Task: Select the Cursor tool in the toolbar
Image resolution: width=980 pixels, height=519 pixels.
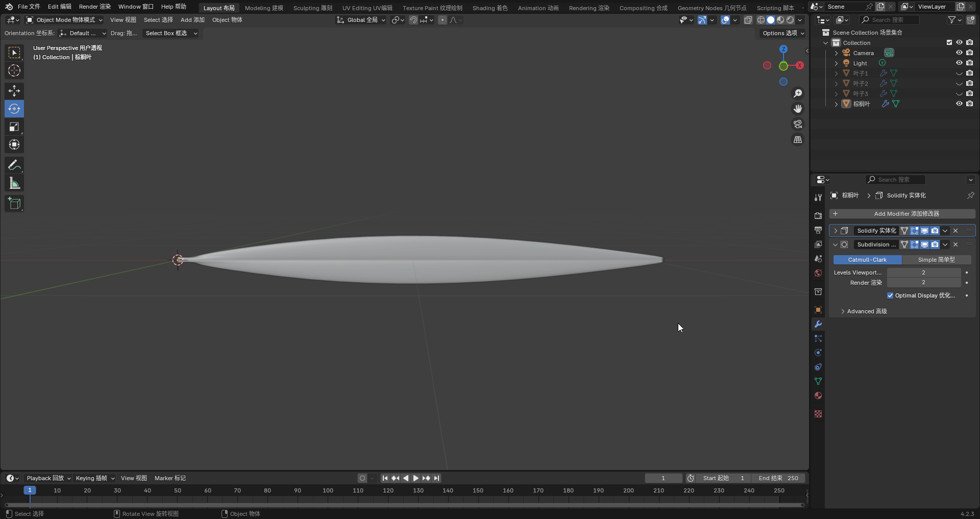Action: (14, 70)
